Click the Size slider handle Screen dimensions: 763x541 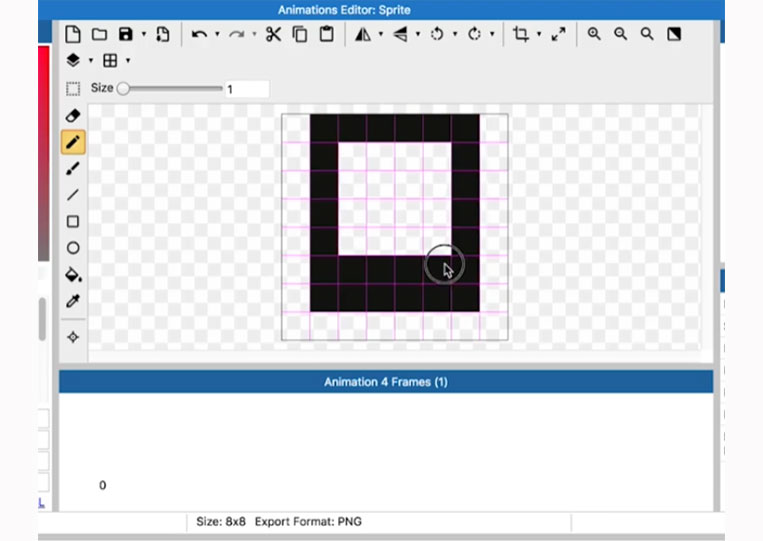click(123, 88)
